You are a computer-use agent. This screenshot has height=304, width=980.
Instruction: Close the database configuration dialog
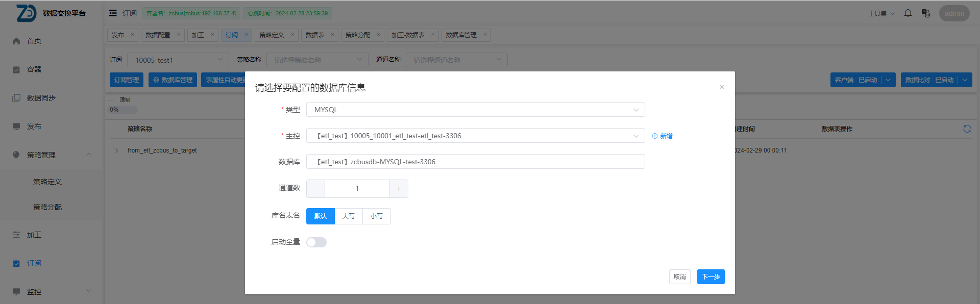[x=721, y=87]
